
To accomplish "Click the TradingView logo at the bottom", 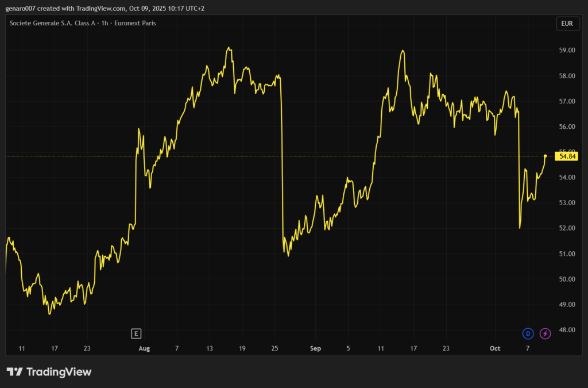I will (49, 372).
